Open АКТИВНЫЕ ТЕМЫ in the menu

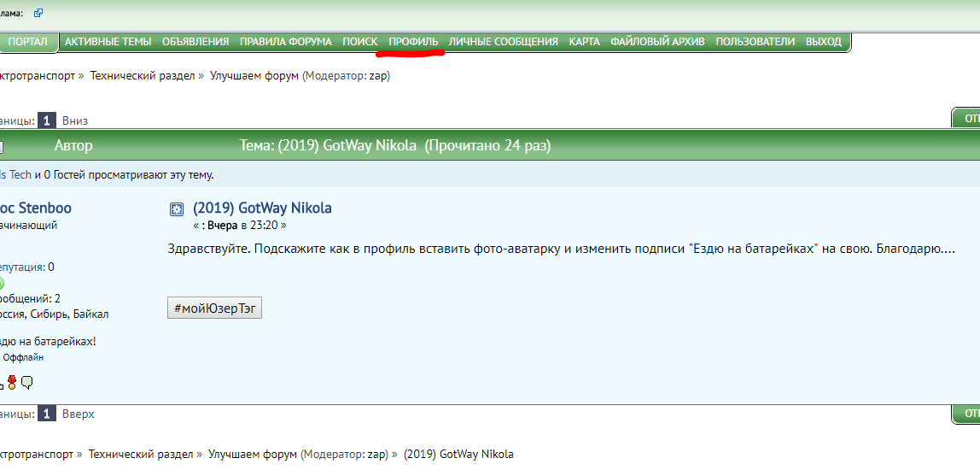point(108,41)
